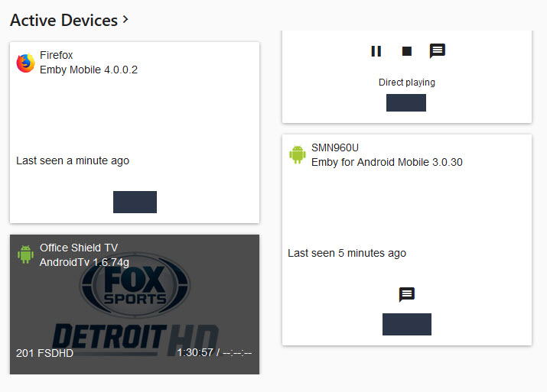Click the Direct playing status text

(407, 83)
